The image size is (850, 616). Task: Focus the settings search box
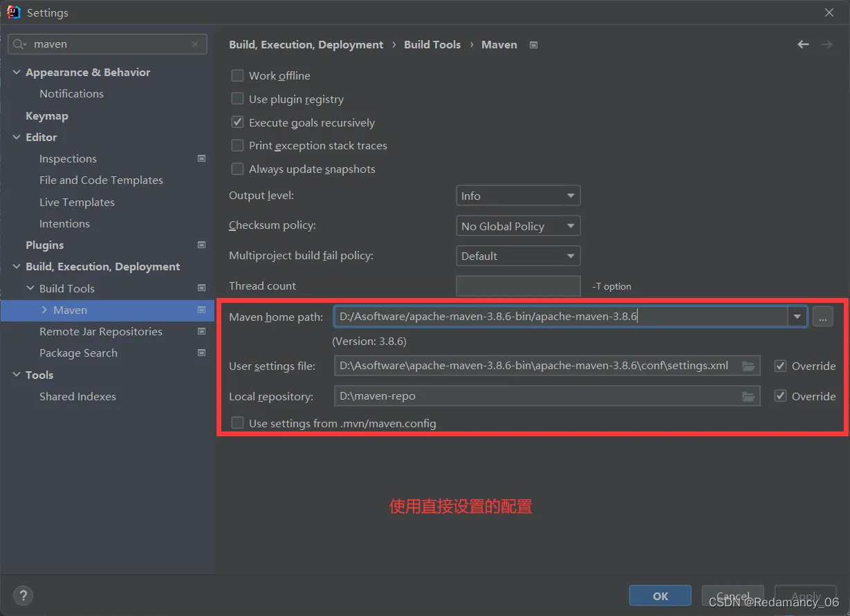107,44
